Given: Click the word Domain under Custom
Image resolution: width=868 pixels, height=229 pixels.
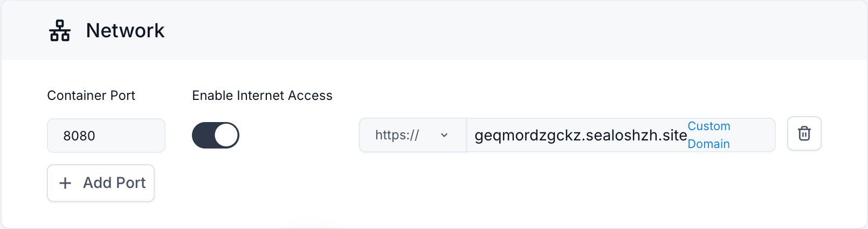Looking at the screenshot, I should pyautogui.click(x=708, y=144).
